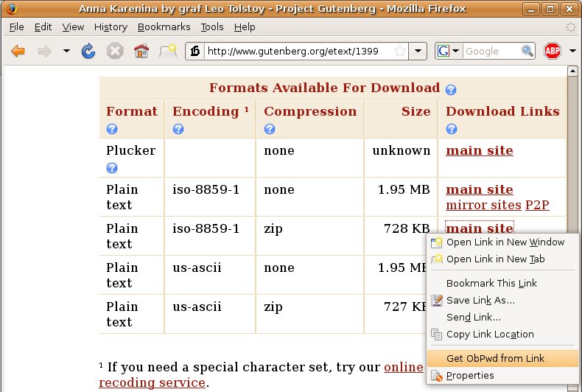The height and width of the screenshot is (392, 582).
Task: Click the main site link for 728 KB zip
Action: [x=480, y=228]
